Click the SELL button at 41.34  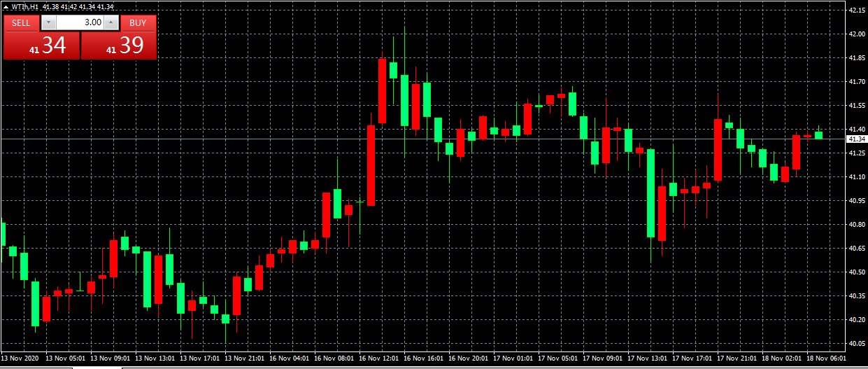tap(41, 46)
